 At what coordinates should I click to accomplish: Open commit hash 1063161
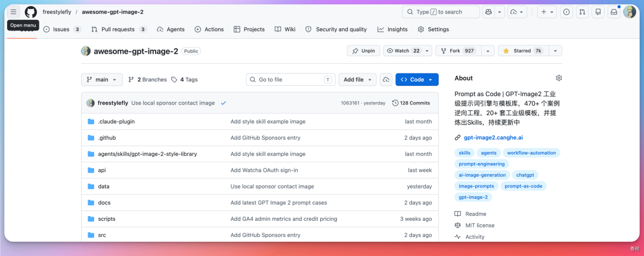[350, 103]
